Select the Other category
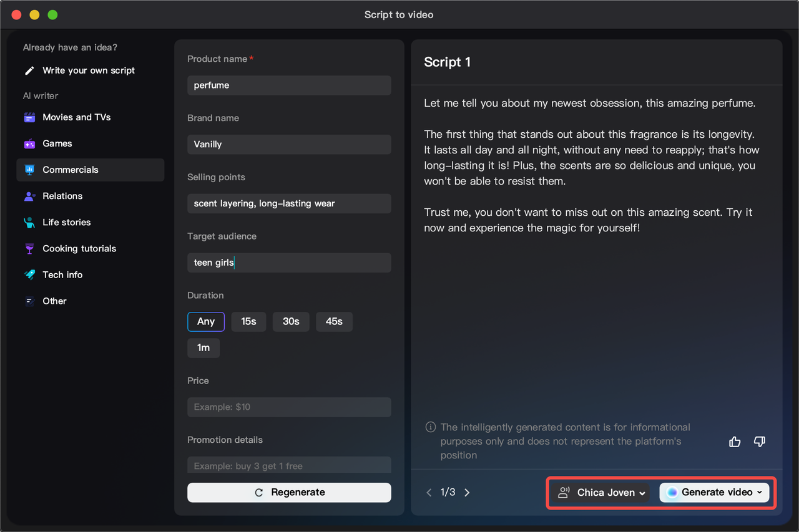 tap(91, 301)
